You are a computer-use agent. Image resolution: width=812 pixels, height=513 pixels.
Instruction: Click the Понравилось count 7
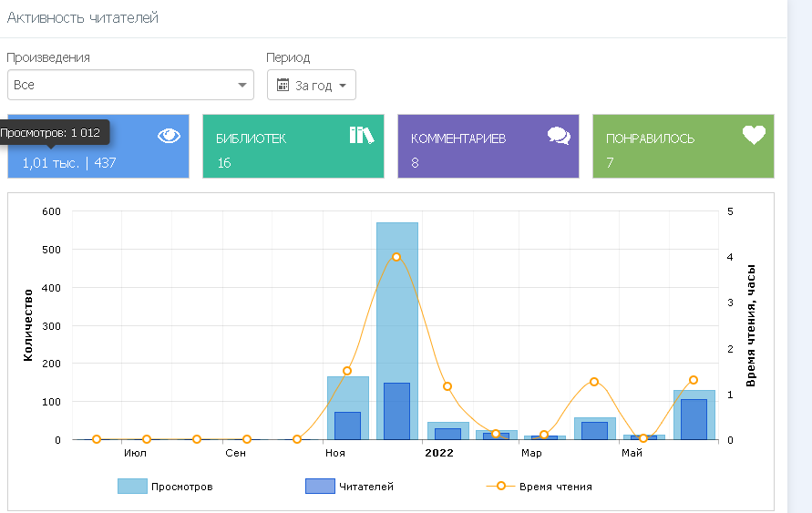pyautogui.click(x=610, y=163)
